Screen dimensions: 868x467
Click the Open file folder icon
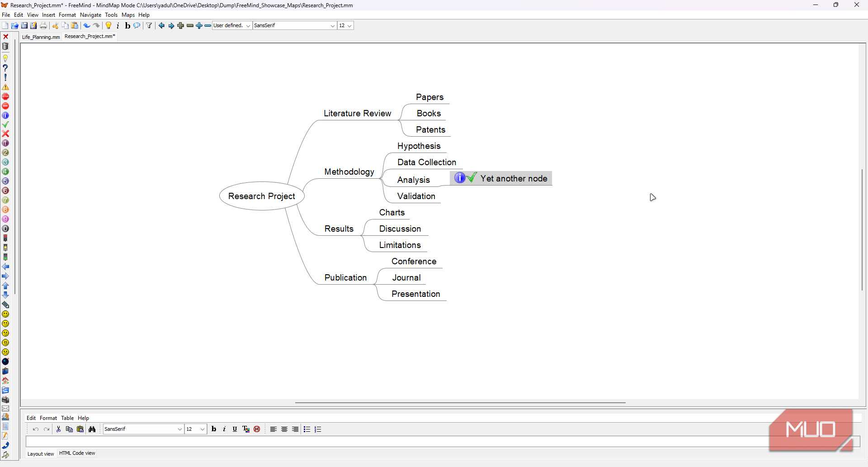point(15,26)
